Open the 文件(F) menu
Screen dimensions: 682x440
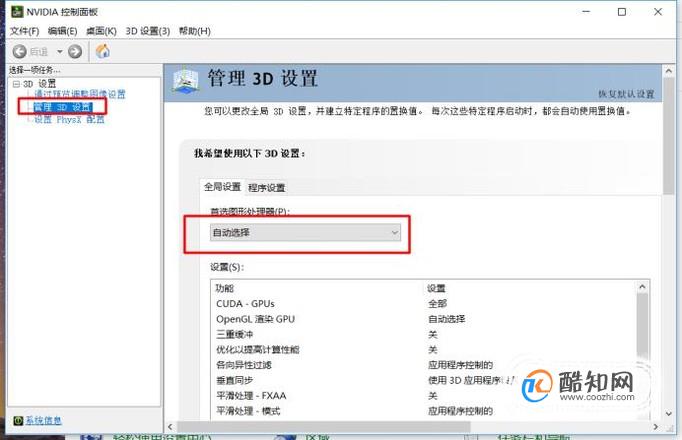[24, 31]
